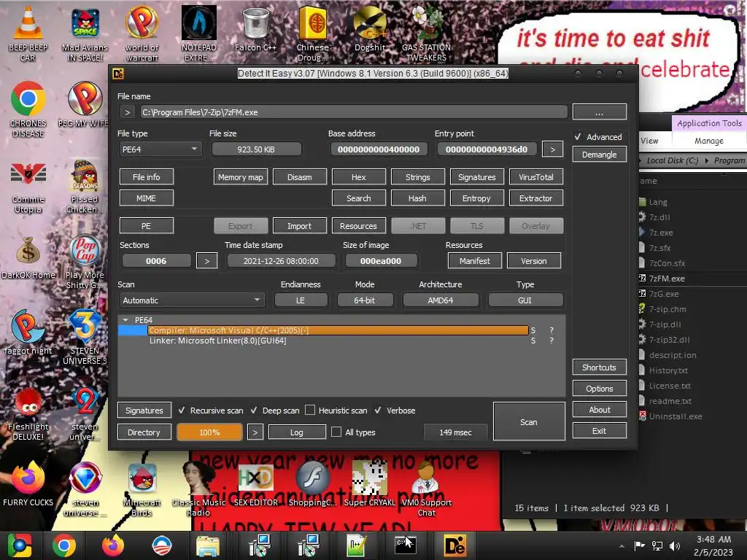Select 7zFM.exe in Explorer file list
Image resolution: width=747 pixels, height=560 pixels.
pos(667,279)
